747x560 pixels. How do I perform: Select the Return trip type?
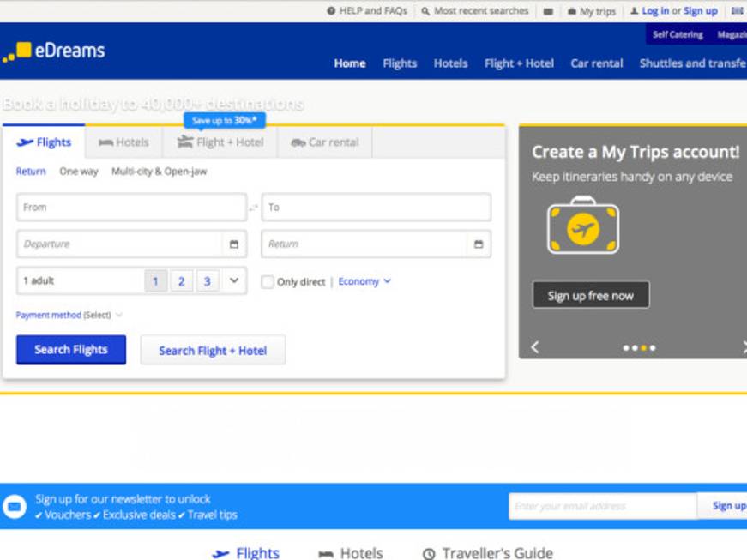coord(31,172)
